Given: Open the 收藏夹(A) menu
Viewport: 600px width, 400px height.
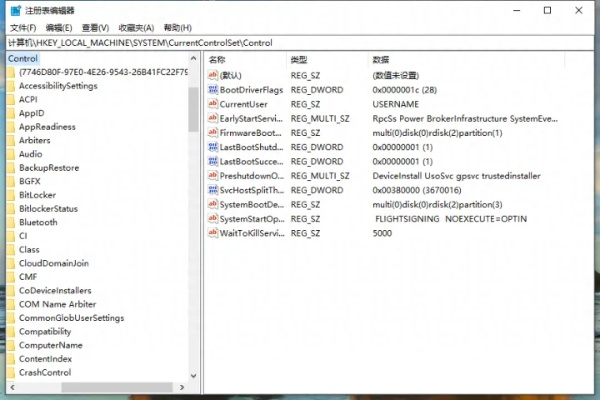Looking at the screenshot, I should (x=135, y=28).
